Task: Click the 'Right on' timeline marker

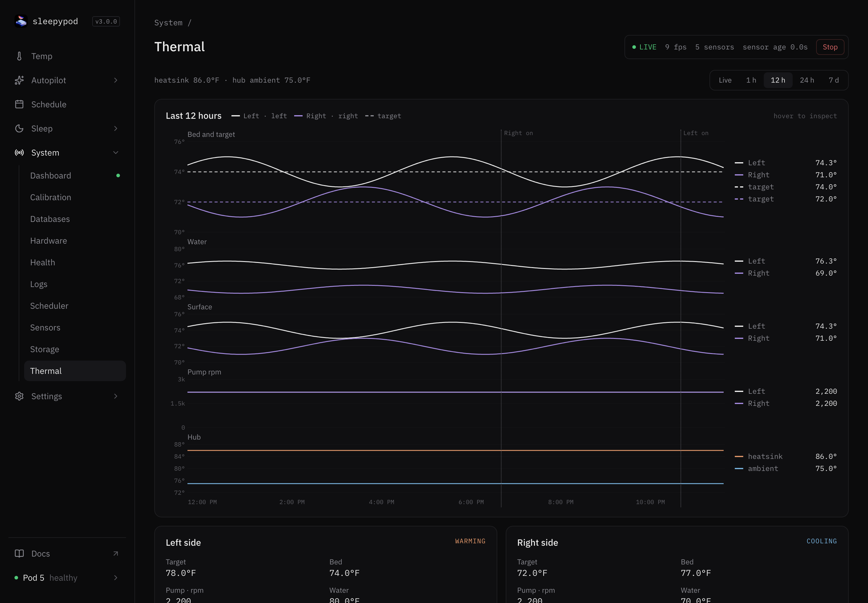Action: pyautogui.click(x=518, y=133)
